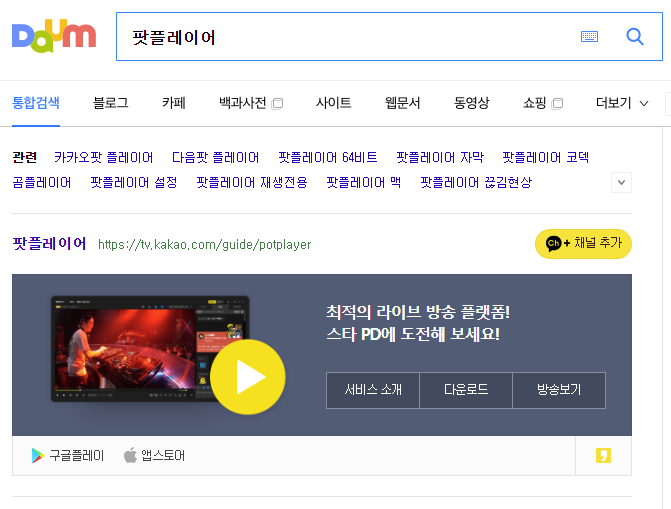Click the banner headline 최적의 라이브 방송 플랫폼!
This screenshot has height=509, width=671.
pos(418,312)
